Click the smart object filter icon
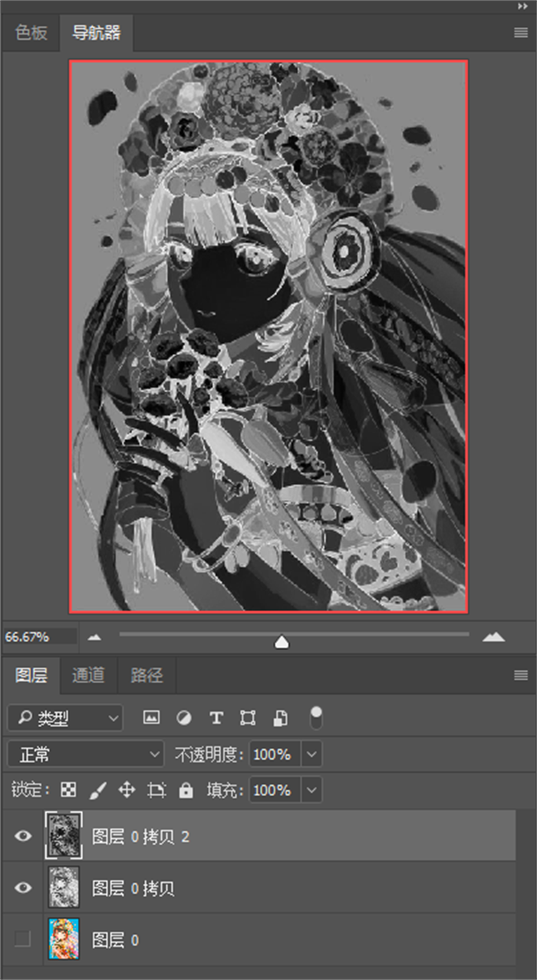 pos(281,718)
